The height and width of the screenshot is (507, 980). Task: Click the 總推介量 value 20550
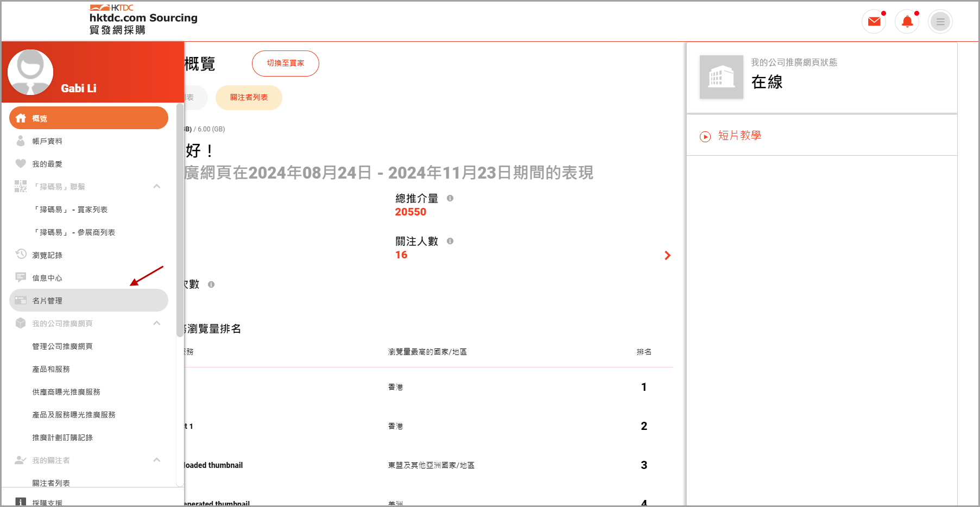click(x=410, y=212)
